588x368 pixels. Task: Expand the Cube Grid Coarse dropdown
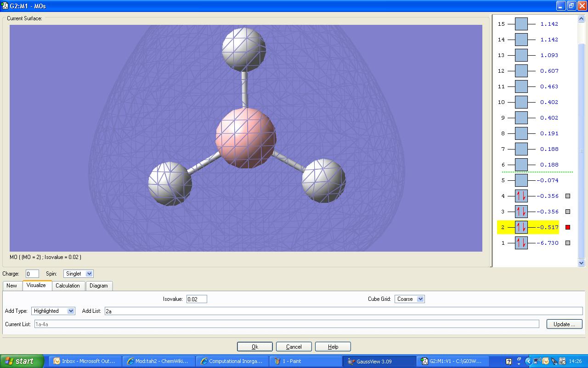coord(410,299)
